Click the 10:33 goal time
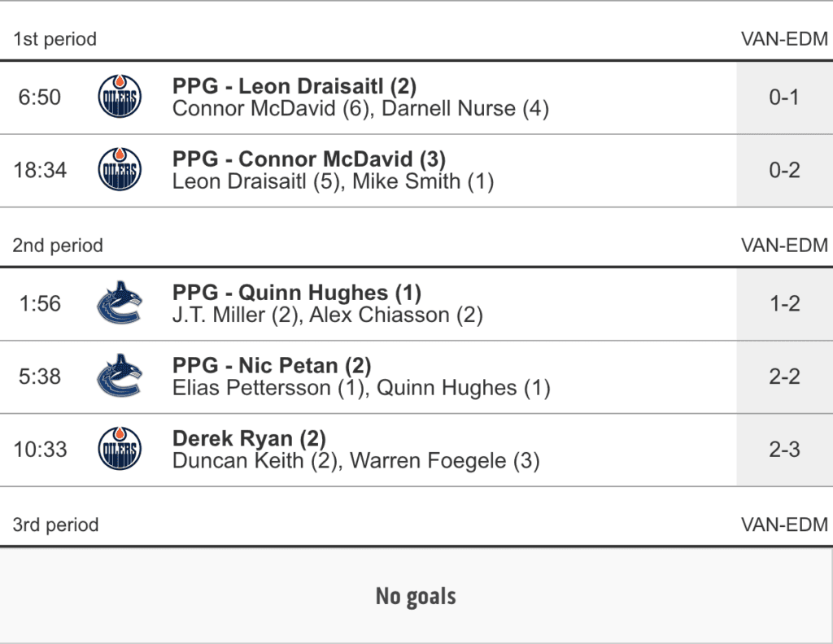Viewport: 833px width, 644px height. pyautogui.click(x=40, y=450)
